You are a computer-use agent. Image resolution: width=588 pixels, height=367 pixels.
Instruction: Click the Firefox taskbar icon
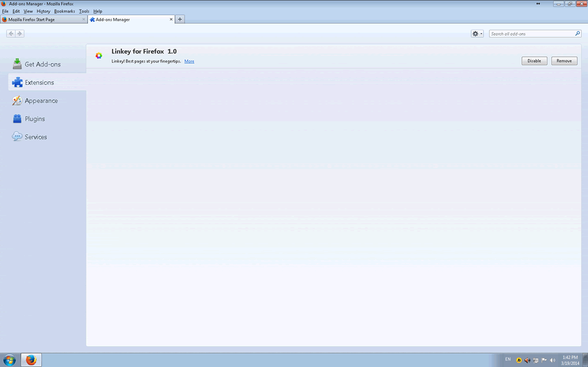31,360
